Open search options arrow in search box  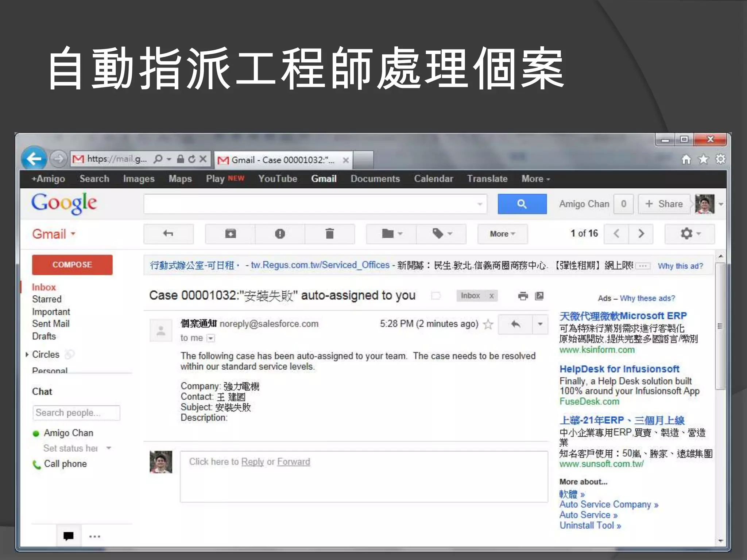tap(480, 204)
